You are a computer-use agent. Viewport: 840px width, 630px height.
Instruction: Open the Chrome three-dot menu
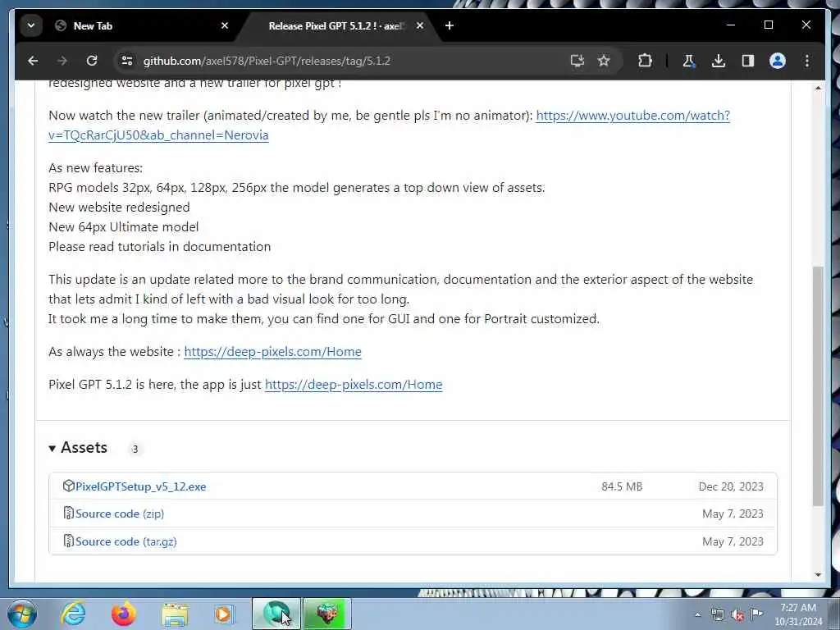[x=807, y=61]
